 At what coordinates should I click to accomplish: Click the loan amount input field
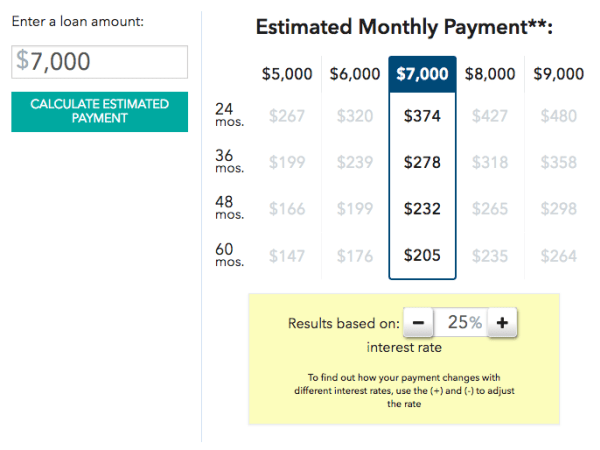(100, 62)
